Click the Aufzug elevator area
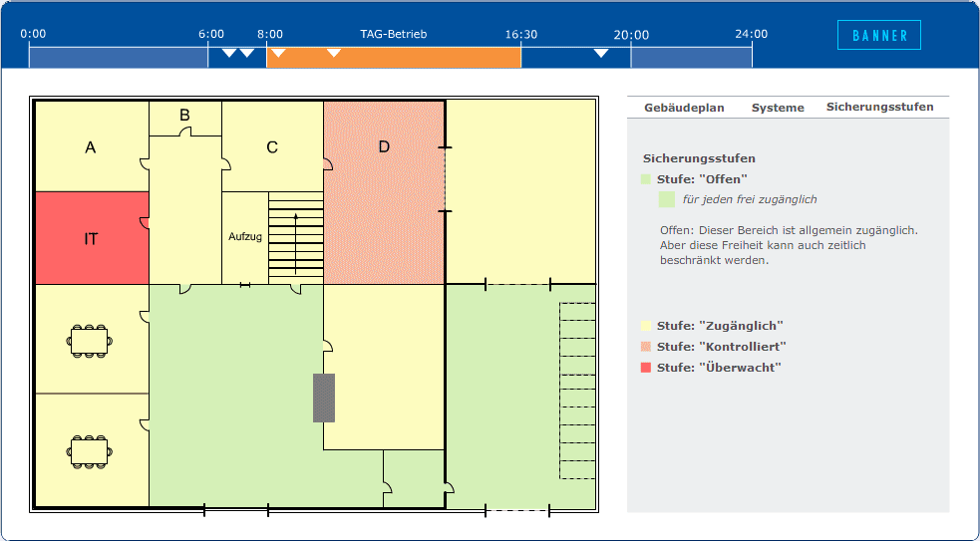This screenshot has width=980, height=541. tap(245, 237)
